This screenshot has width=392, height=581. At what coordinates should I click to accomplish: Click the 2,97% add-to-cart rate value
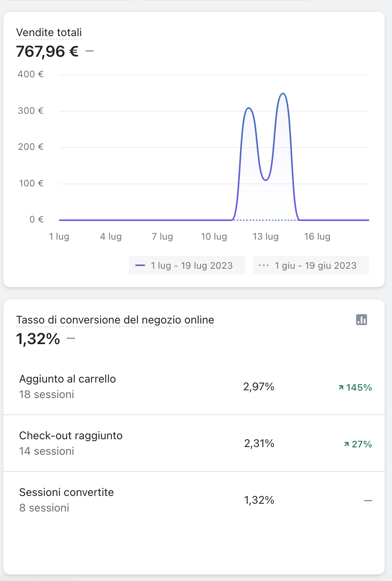(x=259, y=387)
